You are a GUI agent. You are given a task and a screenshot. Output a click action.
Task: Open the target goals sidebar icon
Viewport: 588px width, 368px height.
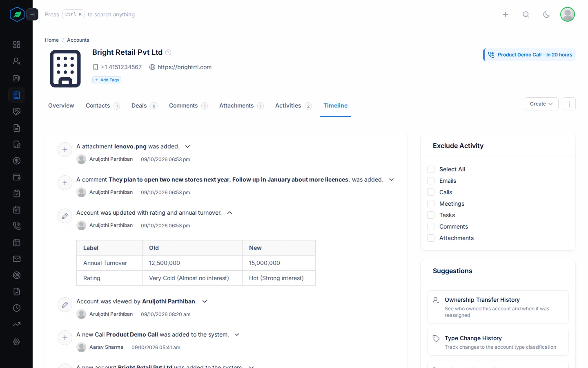pyautogui.click(x=17, y=275)
